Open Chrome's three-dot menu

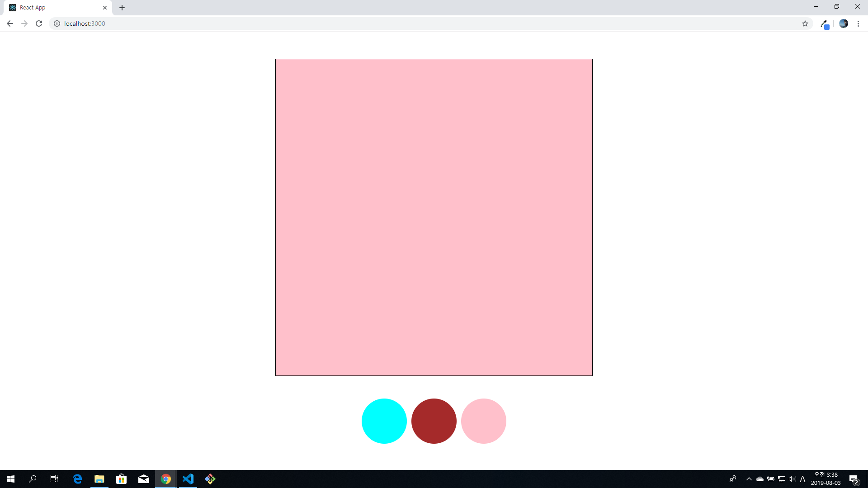pos(858,23)
